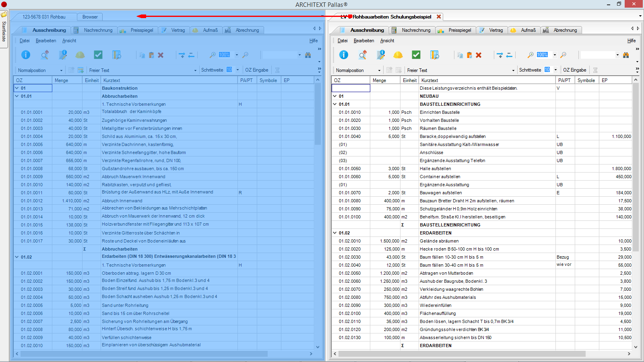Click the vertical scrollbar of 031 Rohbau pane
Image resolution: width=644 pixels, height=362 pixels.
318,113
